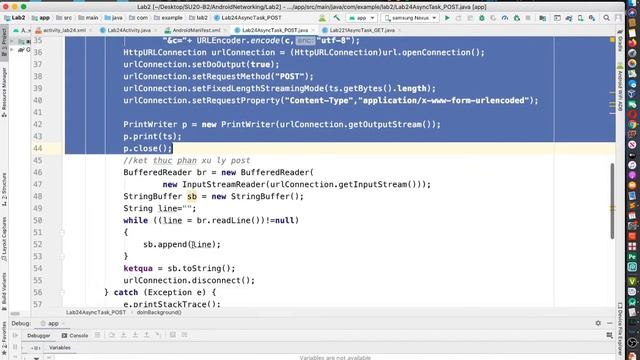This screenshot has height=360, width=640.
Task: Open the Structure side tab
Action: 4,189
